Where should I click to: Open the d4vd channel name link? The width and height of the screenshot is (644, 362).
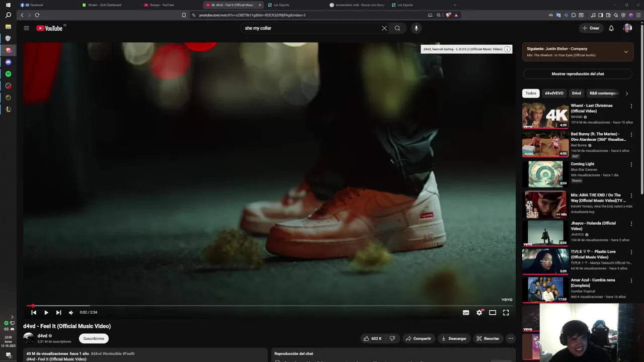click(x=42, y=336)
